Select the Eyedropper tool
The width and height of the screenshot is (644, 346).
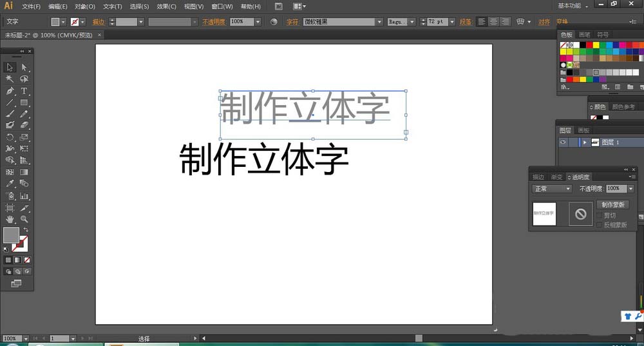(x=10, y=183)
